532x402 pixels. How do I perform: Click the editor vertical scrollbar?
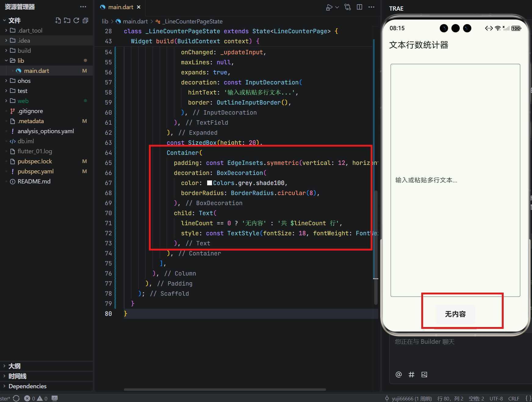(x=376, y=247)
